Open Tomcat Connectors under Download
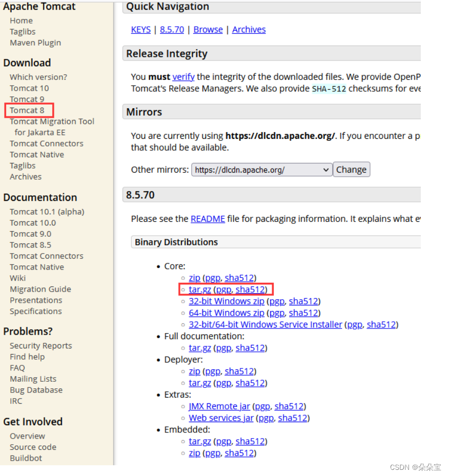This screenshot has width=449, height=476. point(47,143)
